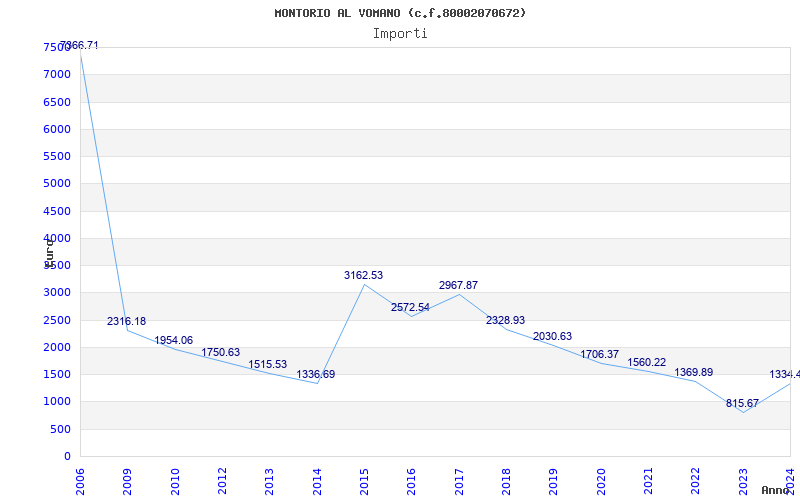
Task: Select data label 815.67
Action: point(742,404)
